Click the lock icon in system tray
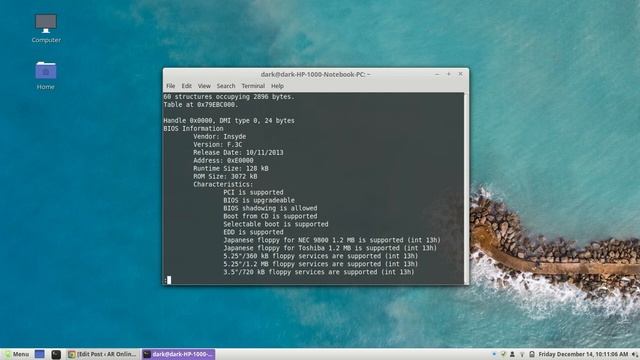 coord(532,354)
